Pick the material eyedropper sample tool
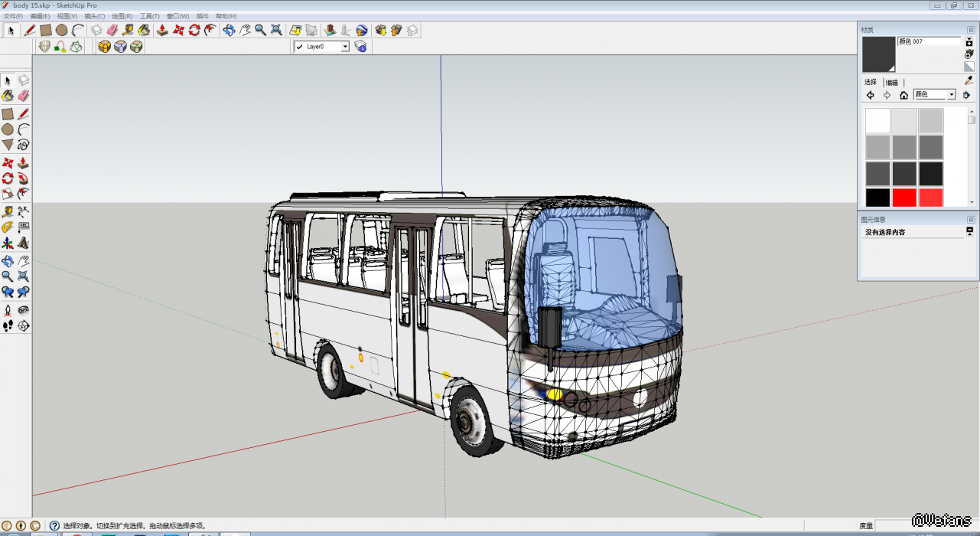Image resolution: width=980 pixels, height=536 pixels. tap(969, 80)
